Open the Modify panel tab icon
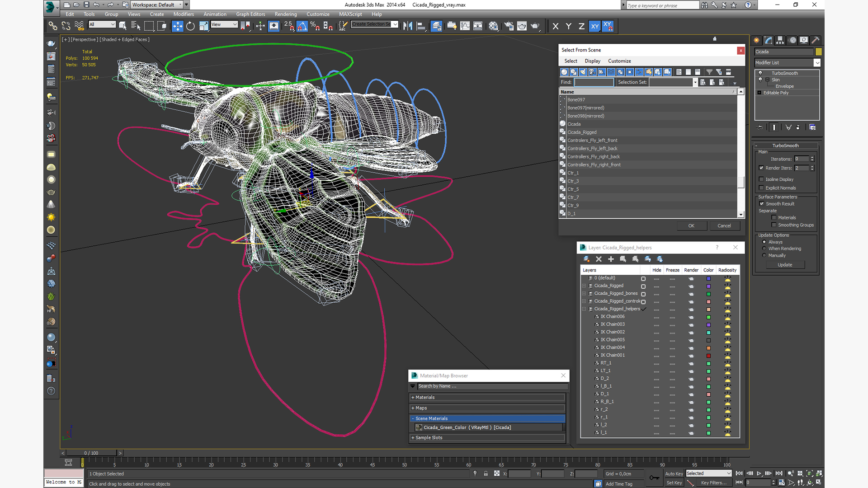The width and height of the screenshot is (868, 488). (769, 40)
